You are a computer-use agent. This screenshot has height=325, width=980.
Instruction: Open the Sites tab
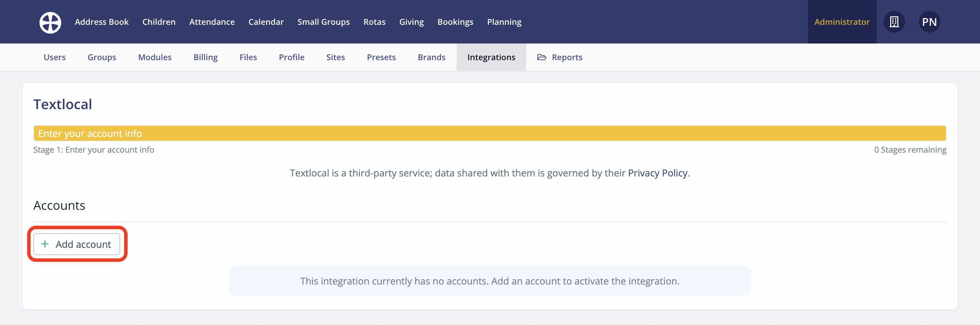tap(336, 57)
